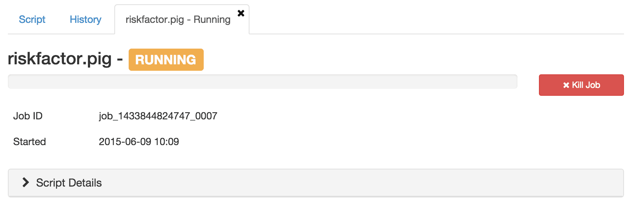Click the Started field label
The height and width of the screenshot is (208, 644).
click(x=30, y=142)
